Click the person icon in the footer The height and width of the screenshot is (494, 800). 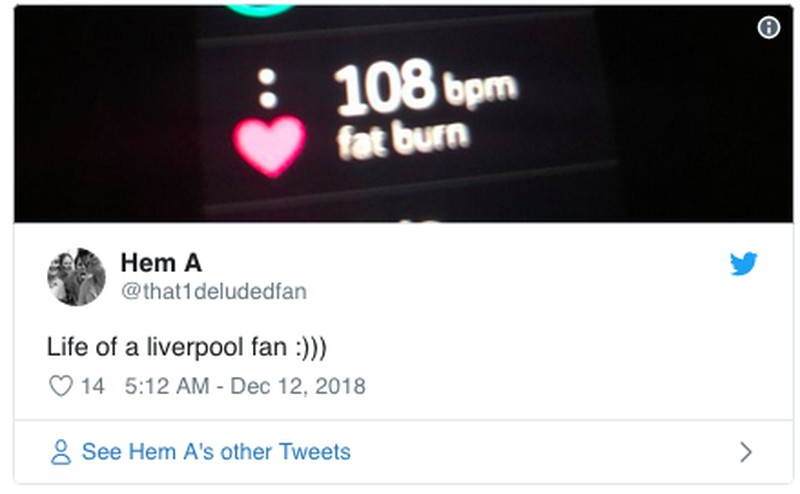61,452
